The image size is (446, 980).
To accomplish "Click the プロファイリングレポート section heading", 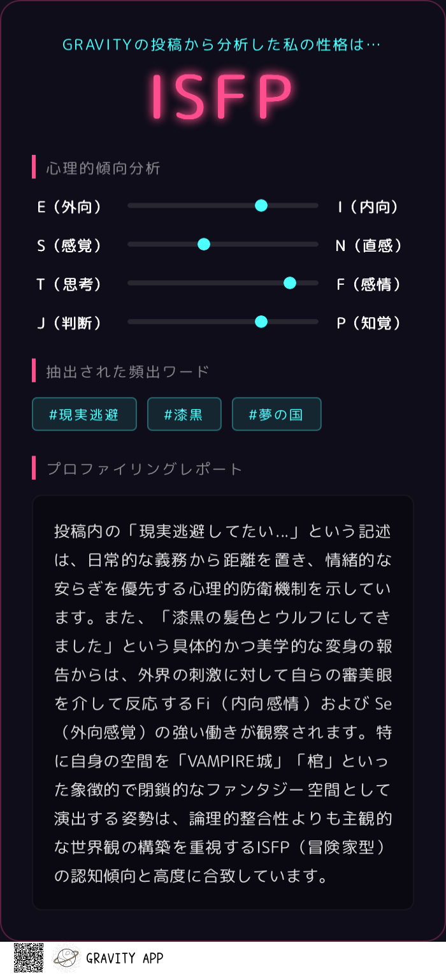I will (145, 469).
